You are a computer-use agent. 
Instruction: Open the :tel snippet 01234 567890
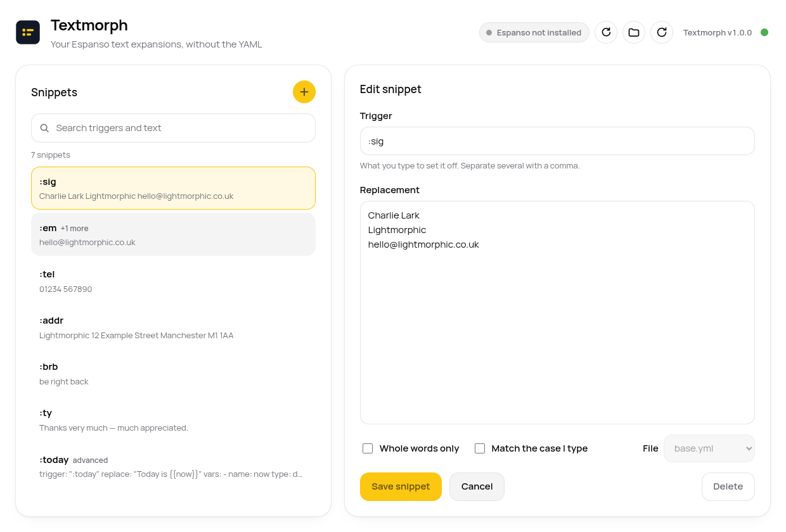coord(173,281)
